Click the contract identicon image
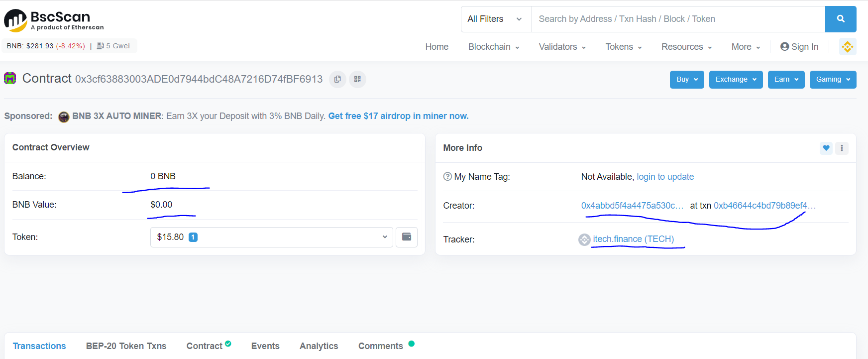 (x=10, y=78)
